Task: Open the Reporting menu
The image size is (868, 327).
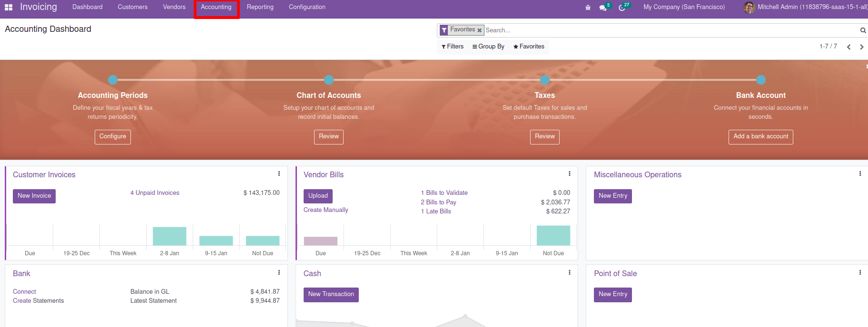Action: 260,7
